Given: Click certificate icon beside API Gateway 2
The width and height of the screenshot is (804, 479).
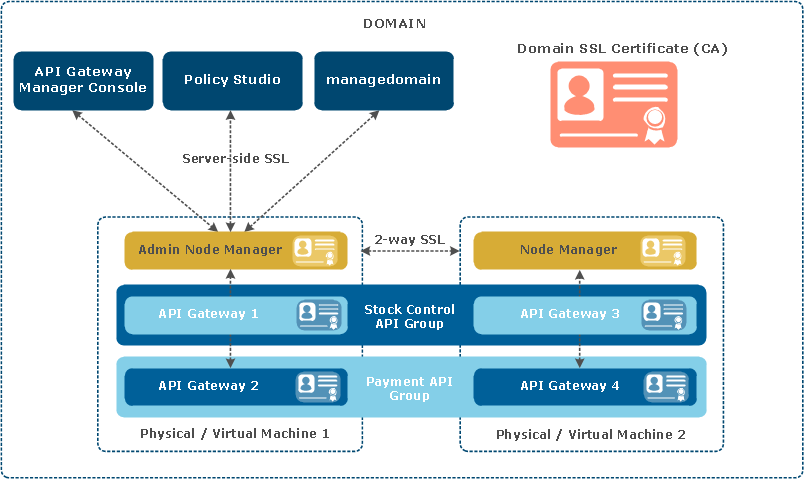Looking at the screenshot, I should coord(318,386).
